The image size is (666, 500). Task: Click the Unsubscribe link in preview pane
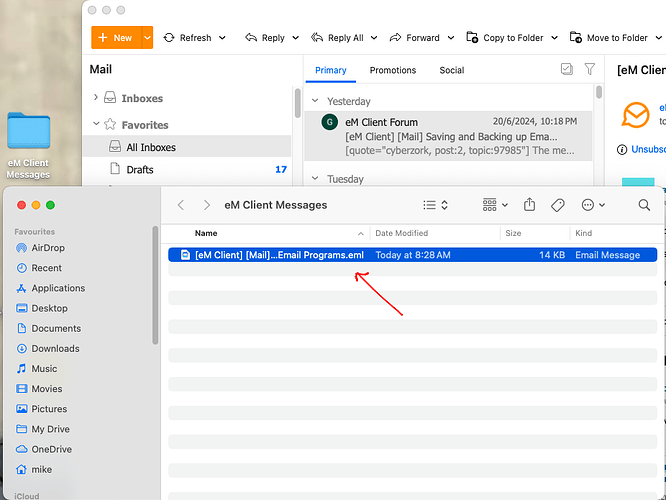(648, 150)
